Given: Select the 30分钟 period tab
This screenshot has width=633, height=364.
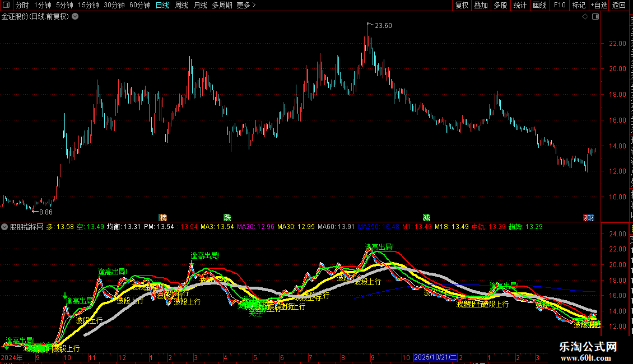Looking at the screenshot, I should (x=114, y=5).
